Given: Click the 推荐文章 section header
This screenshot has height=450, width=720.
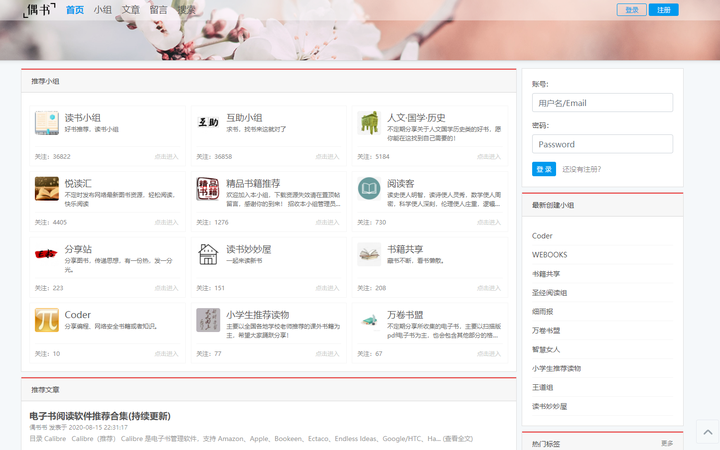Looking at the screenshot, I should coord(269,390).
